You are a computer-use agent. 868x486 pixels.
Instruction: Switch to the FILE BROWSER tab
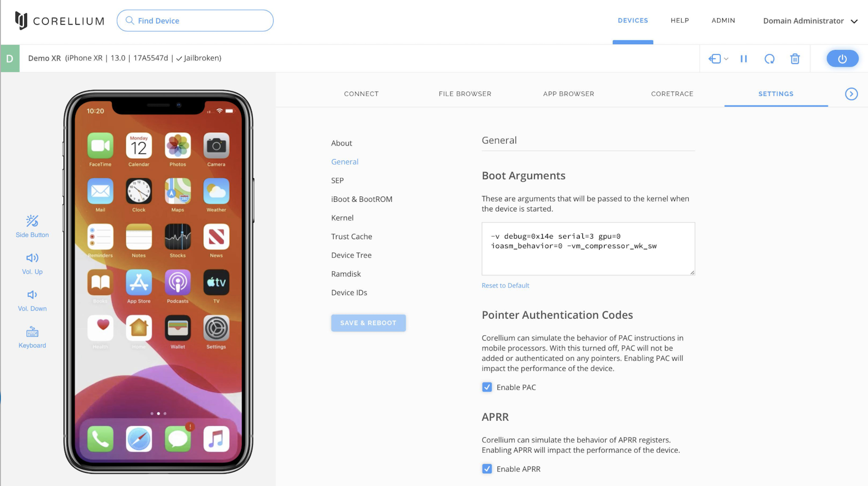click(465, 94)
